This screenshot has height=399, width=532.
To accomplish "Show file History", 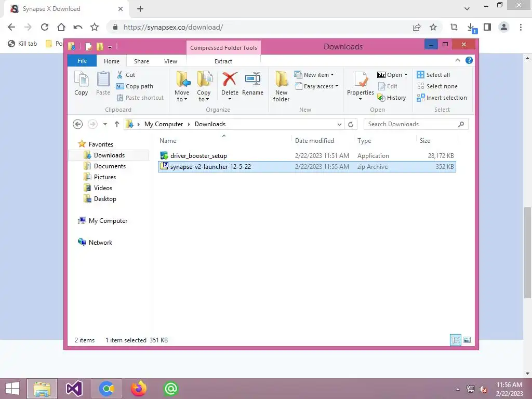I will (392, 98).
